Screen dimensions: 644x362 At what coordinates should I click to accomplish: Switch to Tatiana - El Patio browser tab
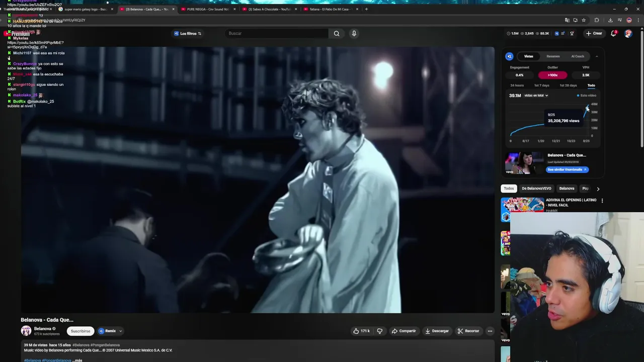pyautogui.click(x=330, y=9)
